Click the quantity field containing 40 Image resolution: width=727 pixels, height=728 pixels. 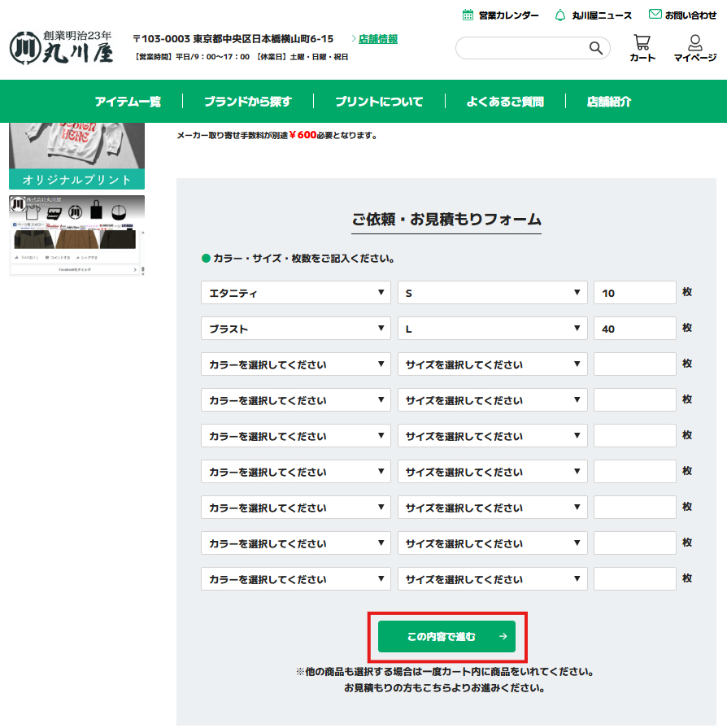[634, 329]
